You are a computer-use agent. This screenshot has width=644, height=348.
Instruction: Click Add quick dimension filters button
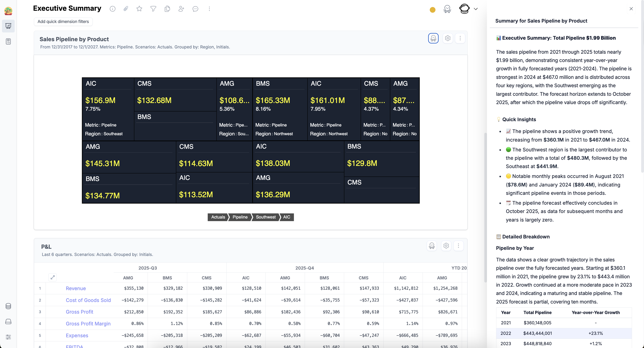pyautogui.click(x=63, y=21)
